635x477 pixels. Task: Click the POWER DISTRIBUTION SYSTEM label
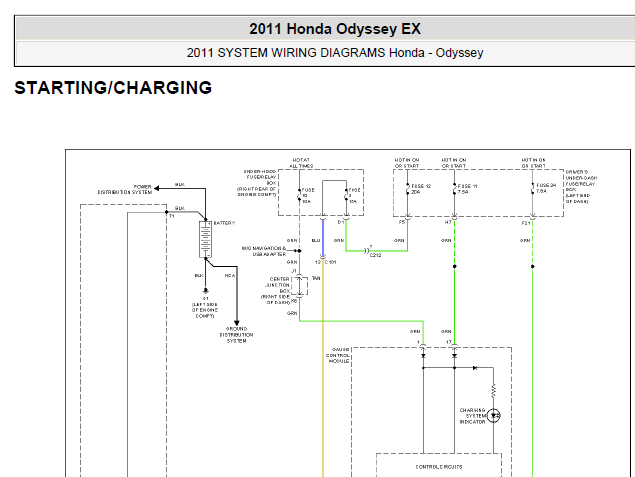coord(125,190)
